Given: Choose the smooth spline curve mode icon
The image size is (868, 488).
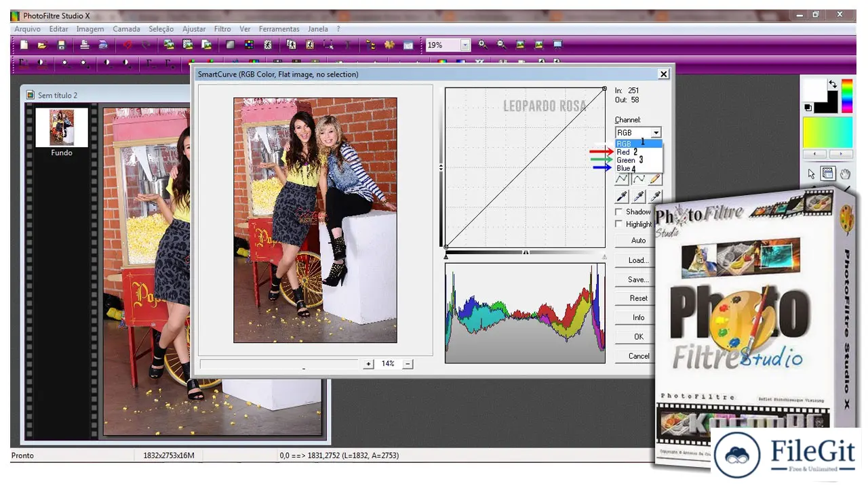Looking at the screenshot, I should (x=639, y=180).
